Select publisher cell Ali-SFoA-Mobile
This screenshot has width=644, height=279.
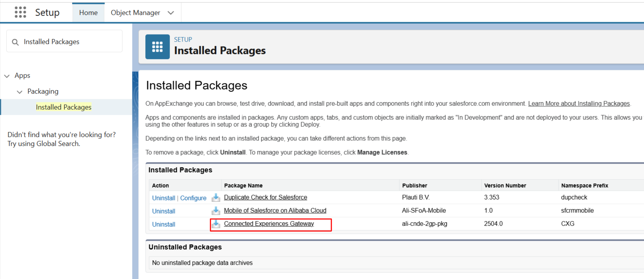click(x=424, y=210)
